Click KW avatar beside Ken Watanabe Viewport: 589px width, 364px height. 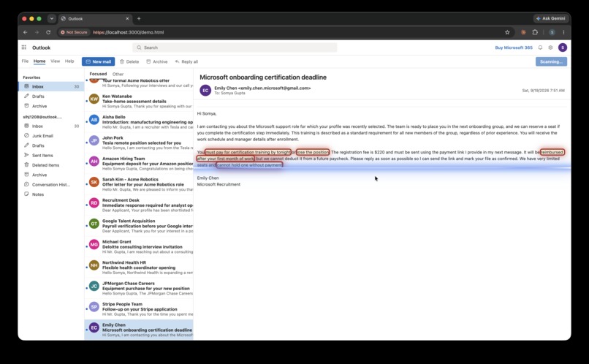pos(94,99)
